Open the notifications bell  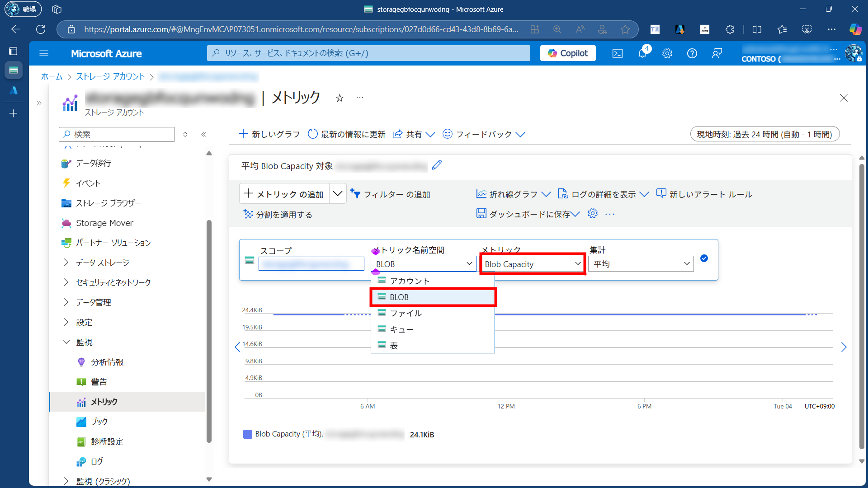click(x=642, y=53)
